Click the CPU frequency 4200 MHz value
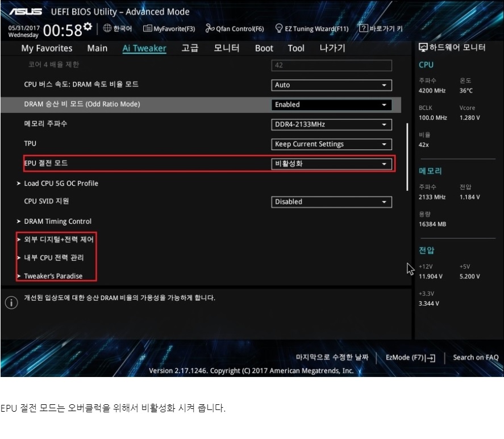 [432, 90]
